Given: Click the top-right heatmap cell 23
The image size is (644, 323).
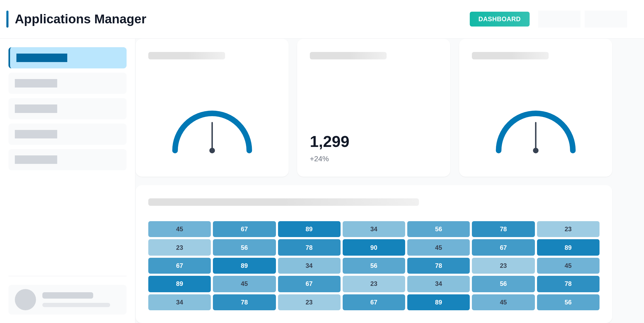Looking at the screenshot, I should click(x=568, y=229).
